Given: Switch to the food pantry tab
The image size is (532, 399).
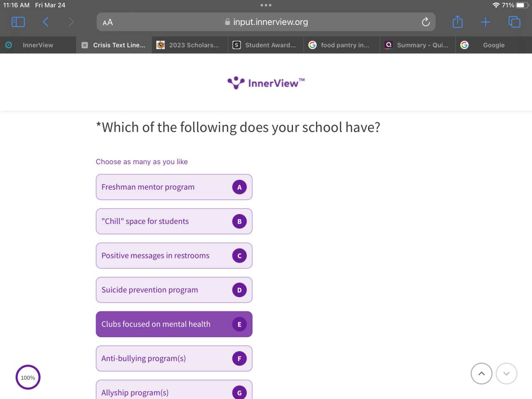Looking at the screenshot, I should tap(342, 45).
